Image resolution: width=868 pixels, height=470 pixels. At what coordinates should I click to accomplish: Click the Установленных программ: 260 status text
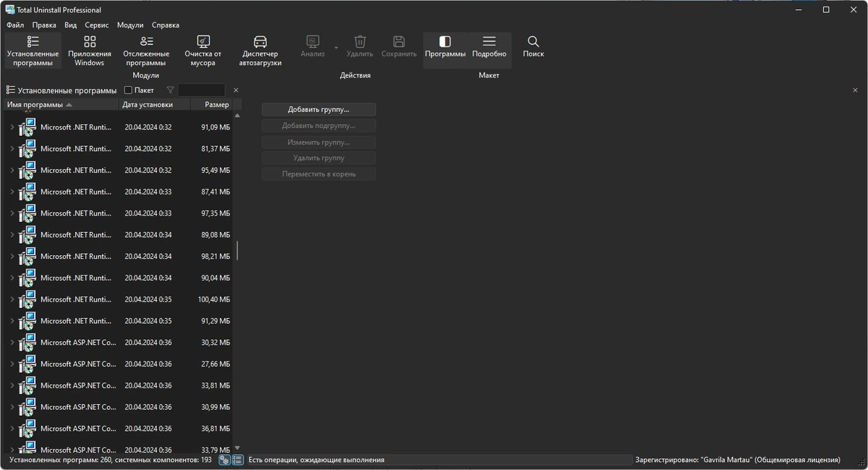pos(111,460)
